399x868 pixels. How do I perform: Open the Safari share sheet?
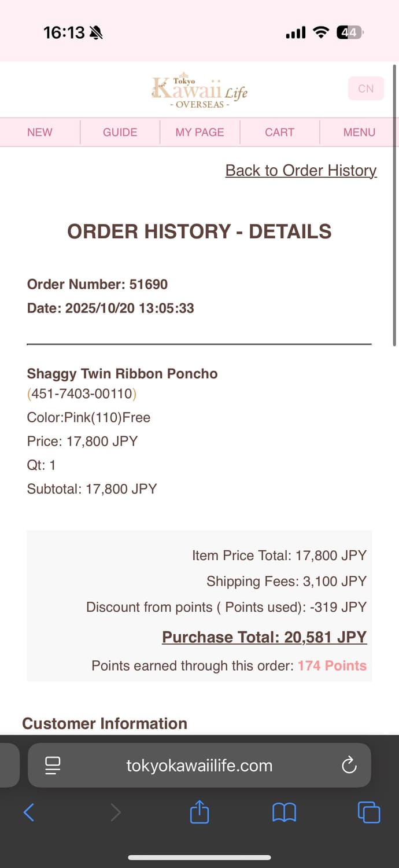tap(199, 811)
